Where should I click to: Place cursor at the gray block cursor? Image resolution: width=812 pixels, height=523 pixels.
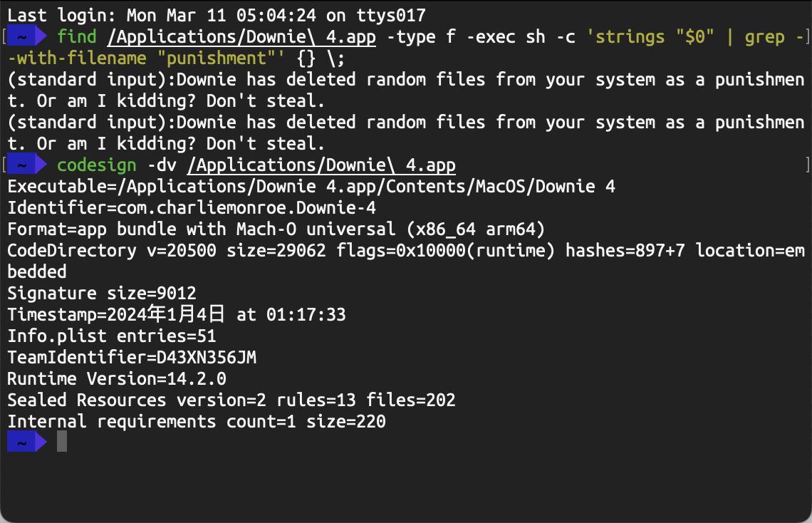pyautogui.click(x=62, y=442)
